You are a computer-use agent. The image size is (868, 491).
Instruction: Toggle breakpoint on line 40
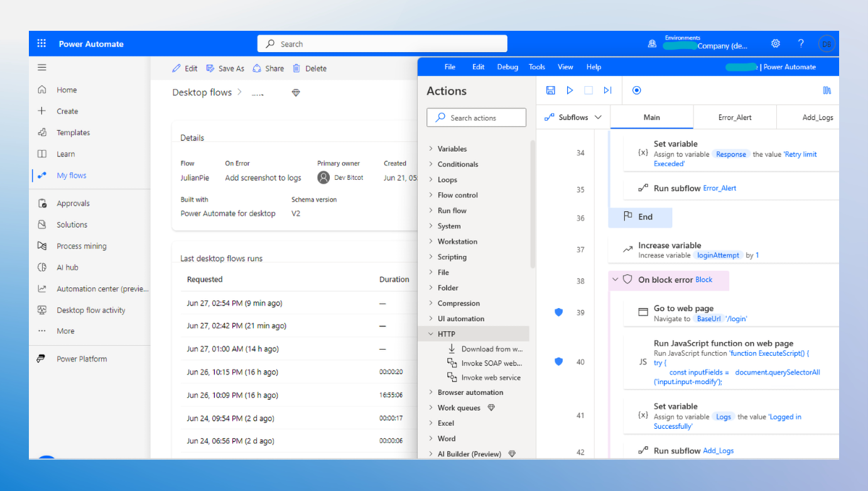(558, 361)
